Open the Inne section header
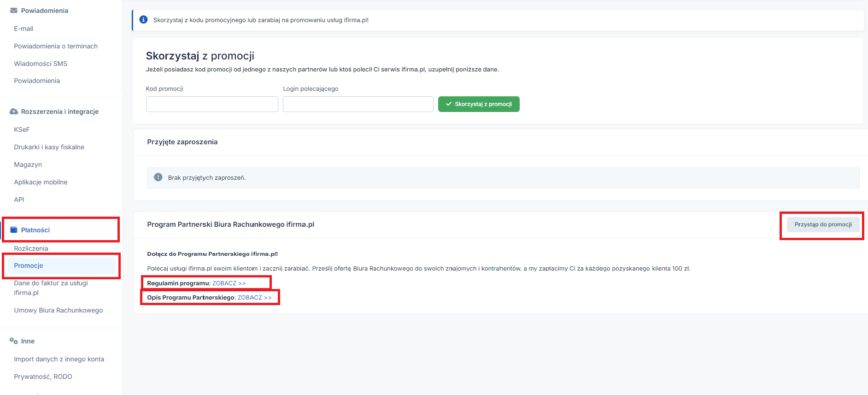The height and width of the screenshot is (395, 868). [x=28, y=341]
